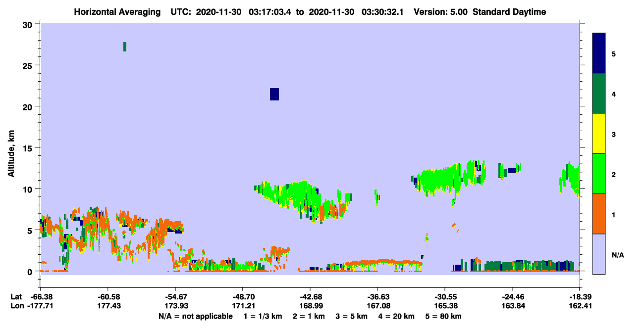Click the yellow colorbar segment labeled 3
The height and width of the screenshot is (330, 644).
pyautogui.click(x=599, y=134)
